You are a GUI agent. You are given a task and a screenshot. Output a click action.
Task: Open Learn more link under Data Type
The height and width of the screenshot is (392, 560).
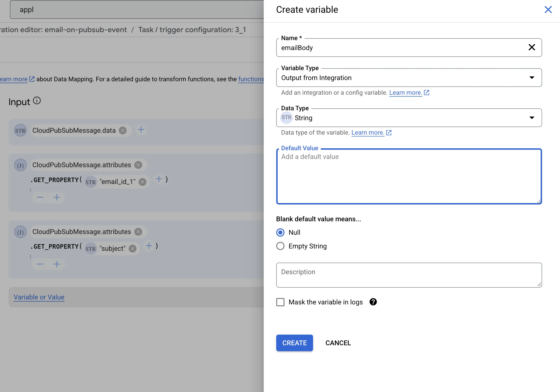(368, 132)
